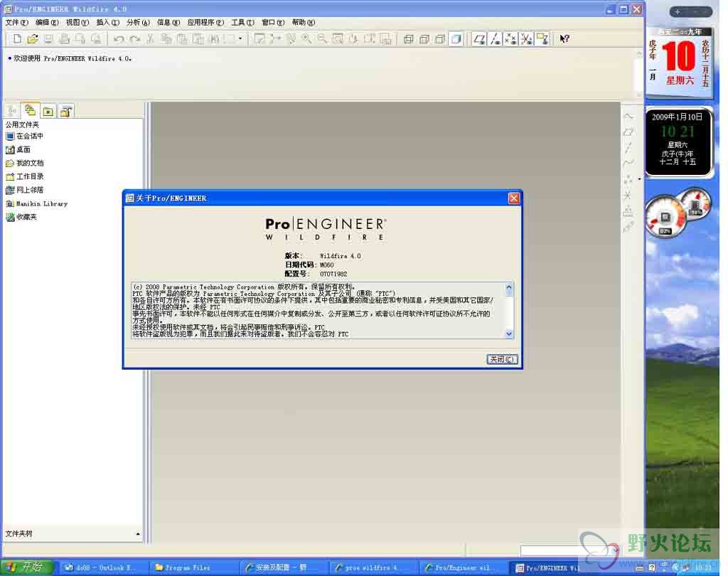The image size is (728, 576).
Task: Switch to the folder browser navigator tab
Action: 30,110
